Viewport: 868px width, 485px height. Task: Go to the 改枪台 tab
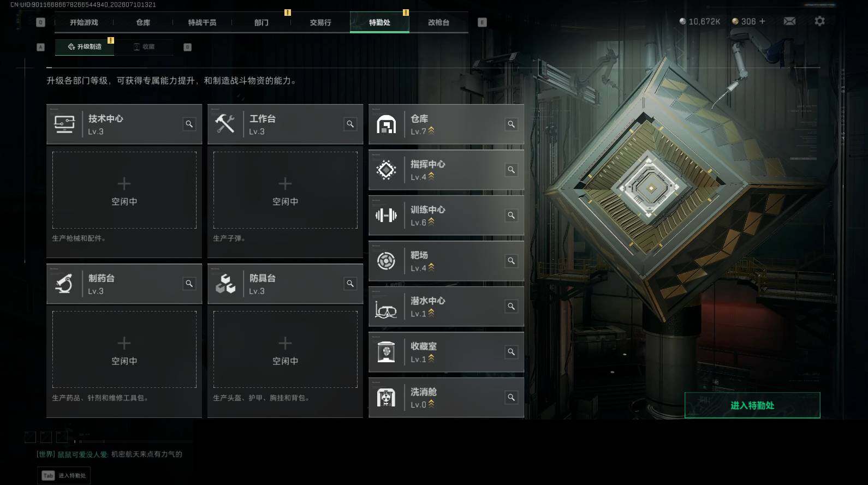tap(438, 22)
